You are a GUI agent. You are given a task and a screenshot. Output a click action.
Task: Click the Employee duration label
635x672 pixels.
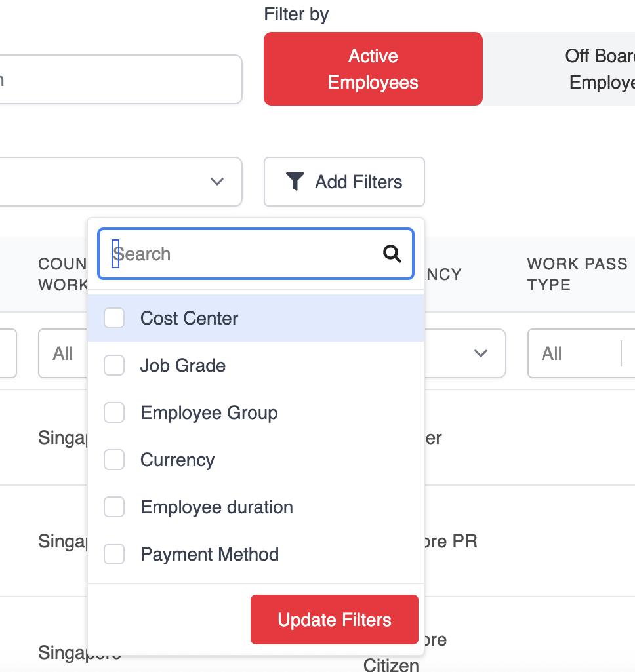tap(217, 507)
